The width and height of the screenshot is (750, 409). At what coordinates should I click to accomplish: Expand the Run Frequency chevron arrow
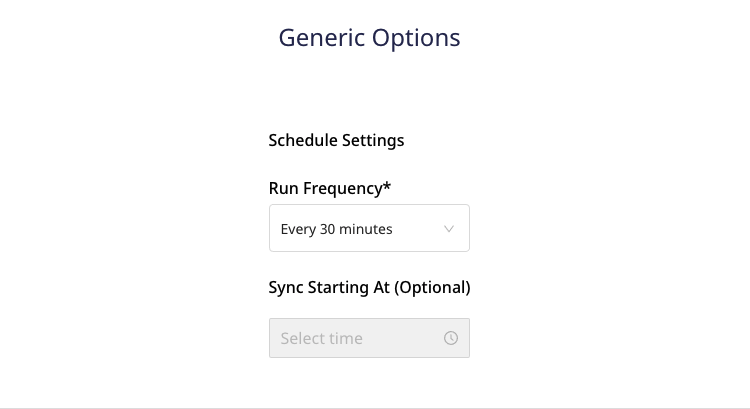[x=449, y=229]
